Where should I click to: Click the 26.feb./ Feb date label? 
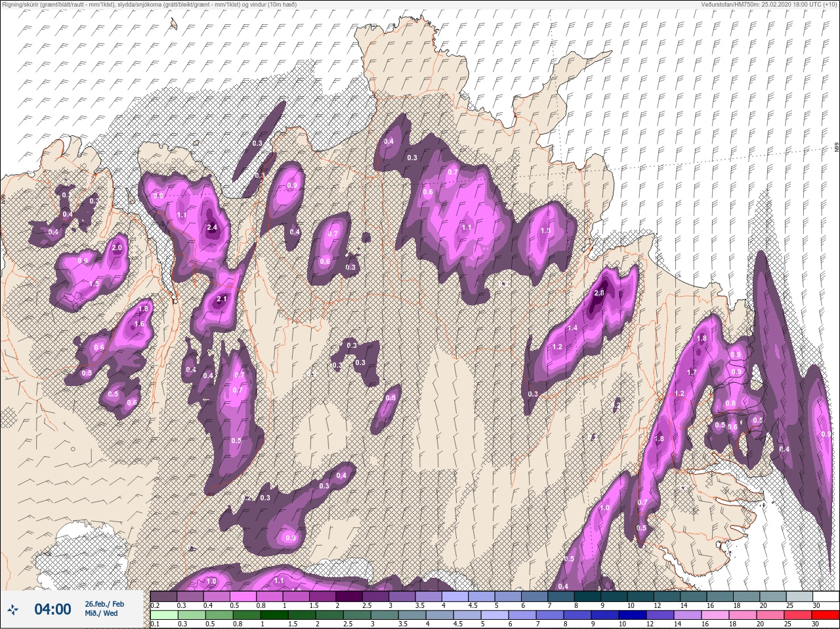pos(104,604)
